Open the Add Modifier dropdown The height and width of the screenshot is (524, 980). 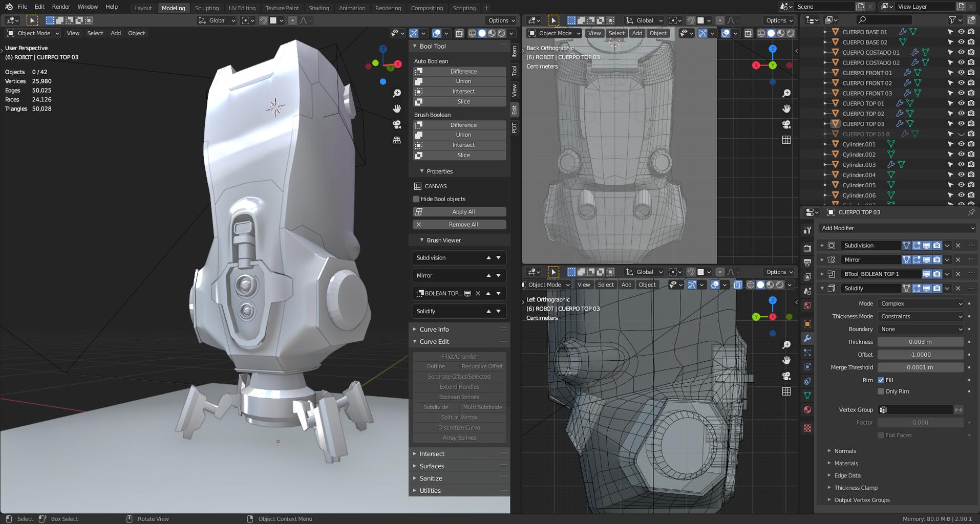pos(897,228)
